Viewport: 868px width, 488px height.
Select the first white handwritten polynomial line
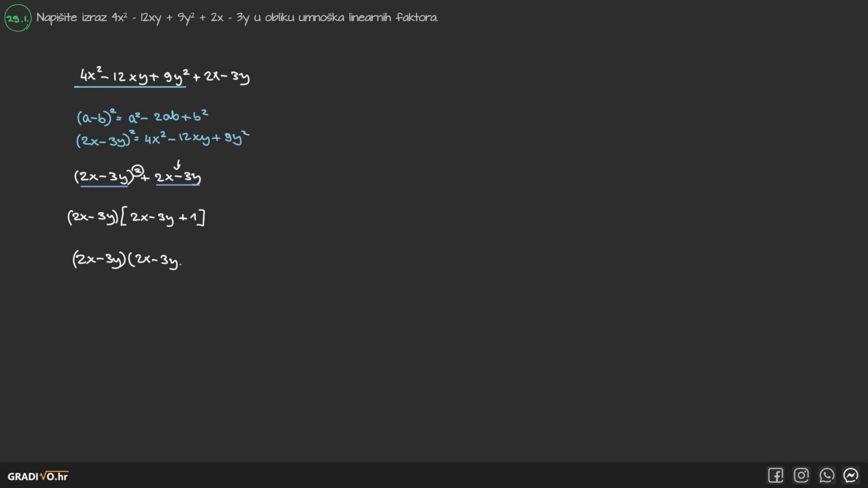click(x=165, y=76)
